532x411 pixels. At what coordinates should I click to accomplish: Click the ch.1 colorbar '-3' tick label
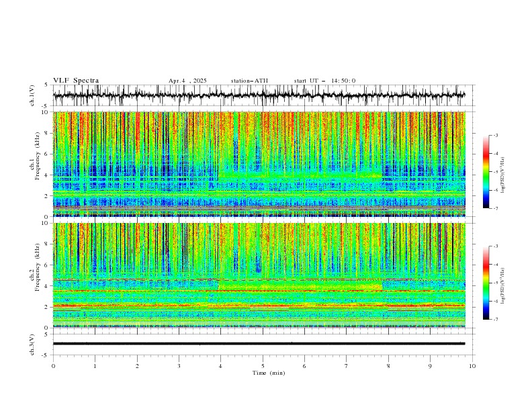pyautogui.click(x=496, y=135)
